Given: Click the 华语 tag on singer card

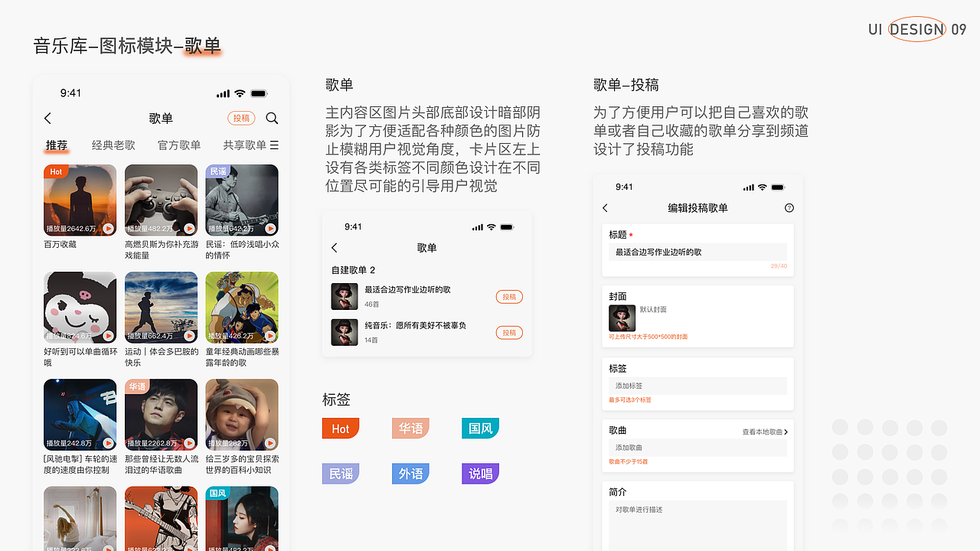Looking at the screenshot, I should coord(137,386).
